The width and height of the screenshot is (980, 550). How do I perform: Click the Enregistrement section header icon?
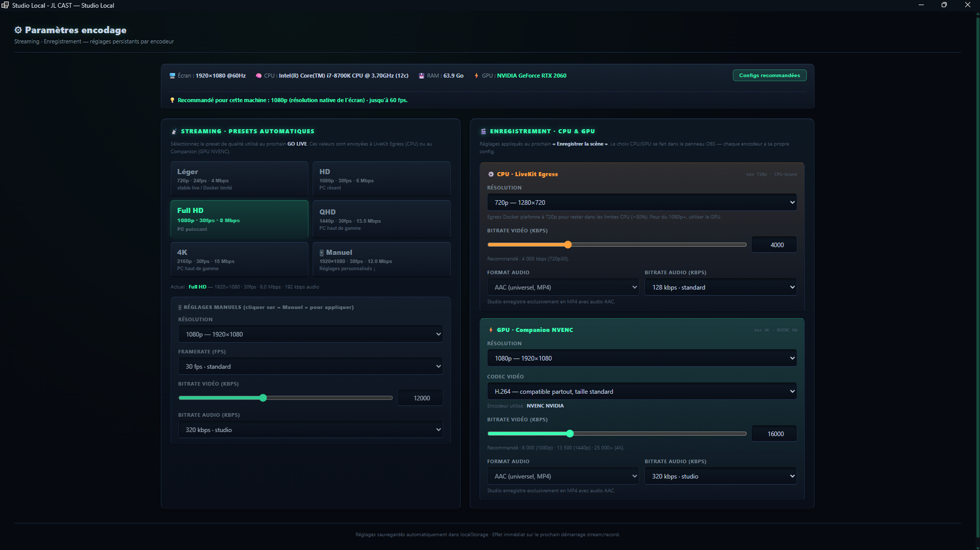(483, 132)
